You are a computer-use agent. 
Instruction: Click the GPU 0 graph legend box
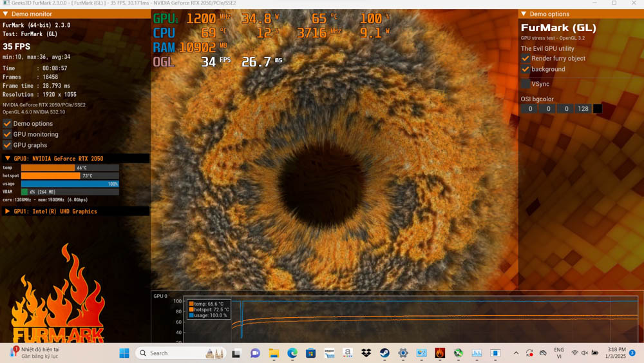pos(209,309)
